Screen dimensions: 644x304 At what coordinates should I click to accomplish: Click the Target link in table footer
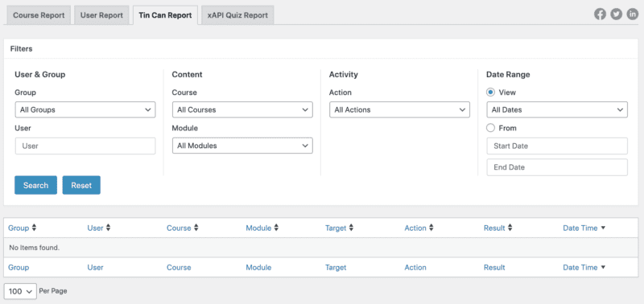[x=336, y=268]
